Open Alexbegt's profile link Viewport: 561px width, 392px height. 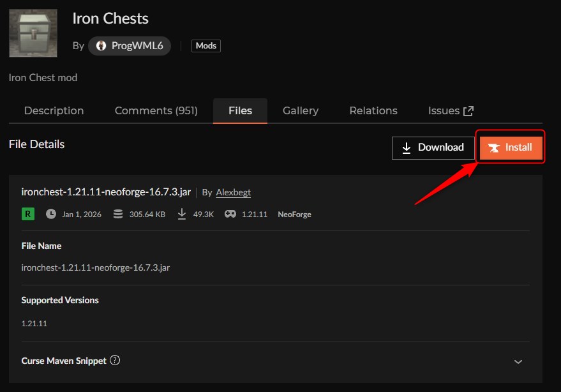(233, 192)
